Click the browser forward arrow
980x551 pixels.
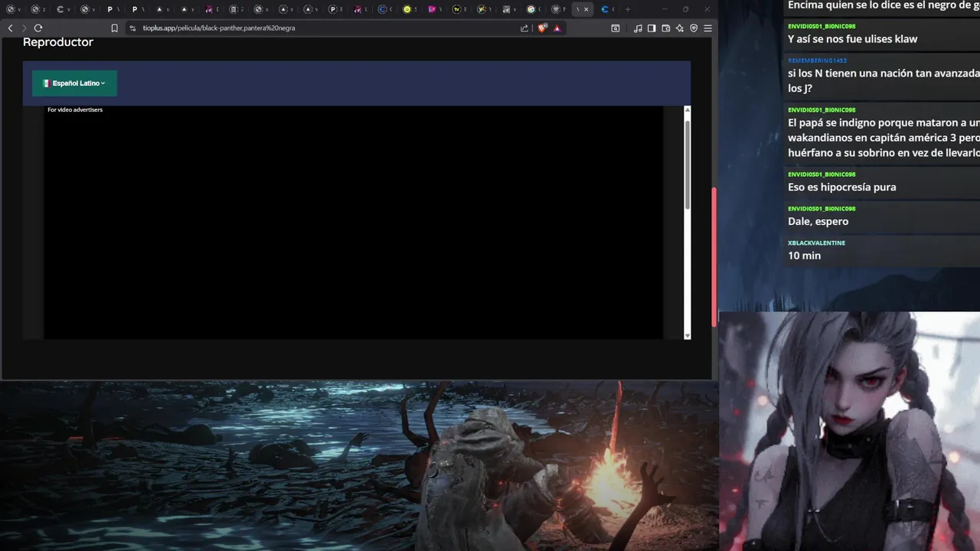pos(24,28)
